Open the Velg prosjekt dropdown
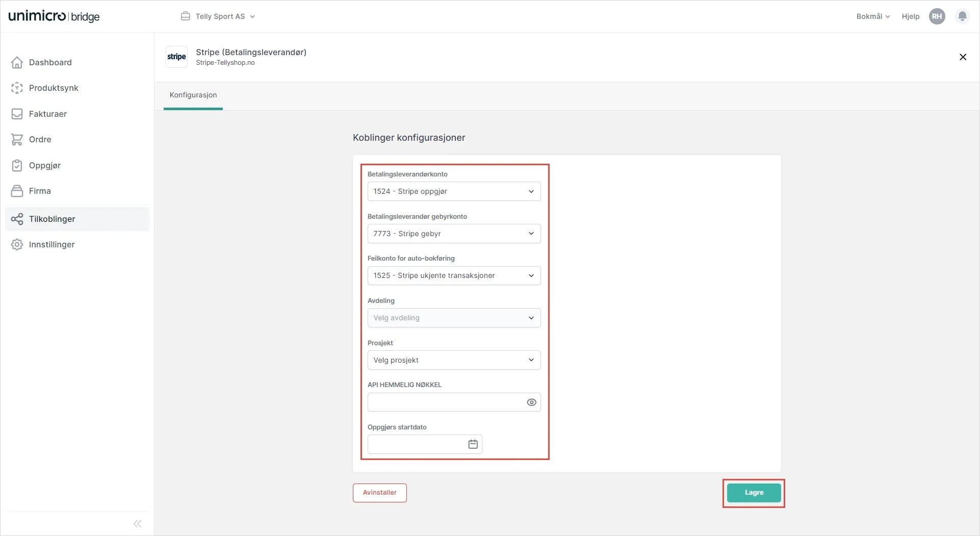The height and width of the screenshot is (536, 980). [x=453, y=360]
